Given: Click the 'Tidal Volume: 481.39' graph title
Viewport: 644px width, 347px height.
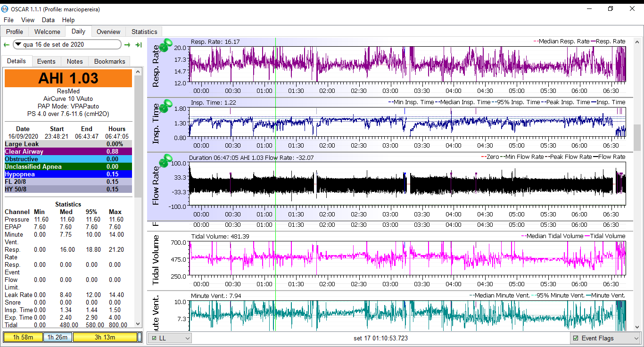Looking at the screenshot, I should tap(220, 236).
